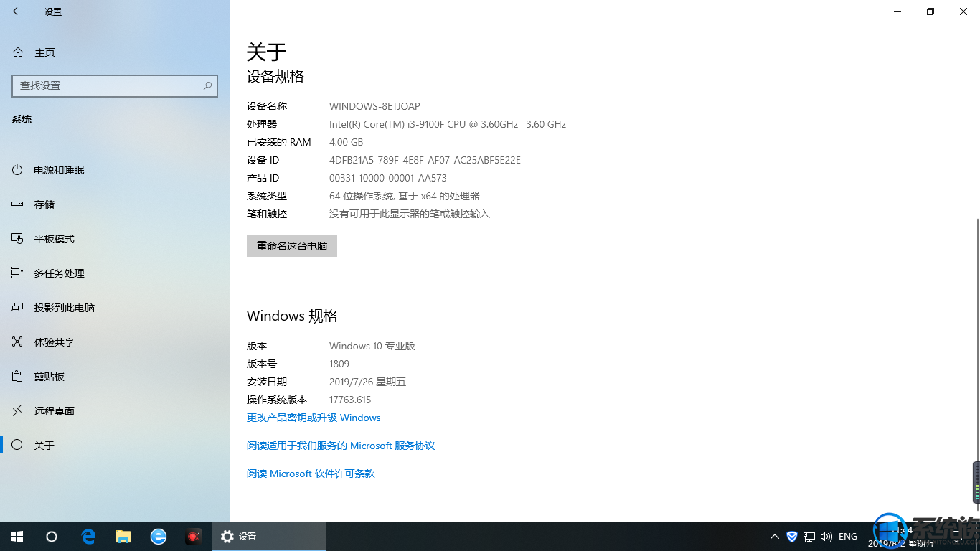Show hidden tray icons chevron
The image size is (980, 551).
(x=775, y=537)
